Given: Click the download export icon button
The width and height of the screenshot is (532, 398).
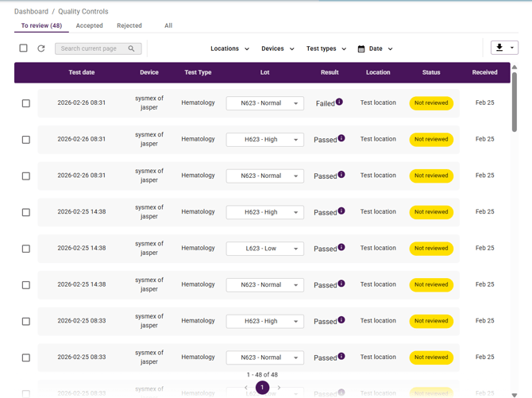Looking at the screenshot, I should click(x=499, y=48).
